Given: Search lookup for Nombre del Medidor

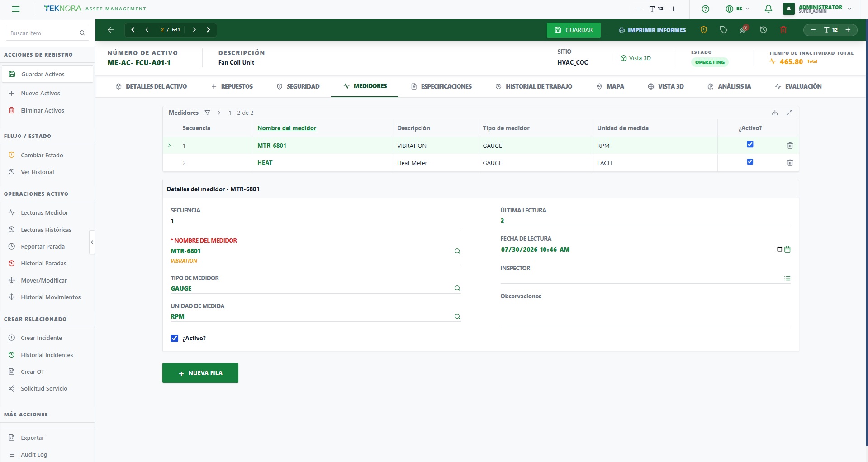Looking at the screenshot, I should point(457,251).
